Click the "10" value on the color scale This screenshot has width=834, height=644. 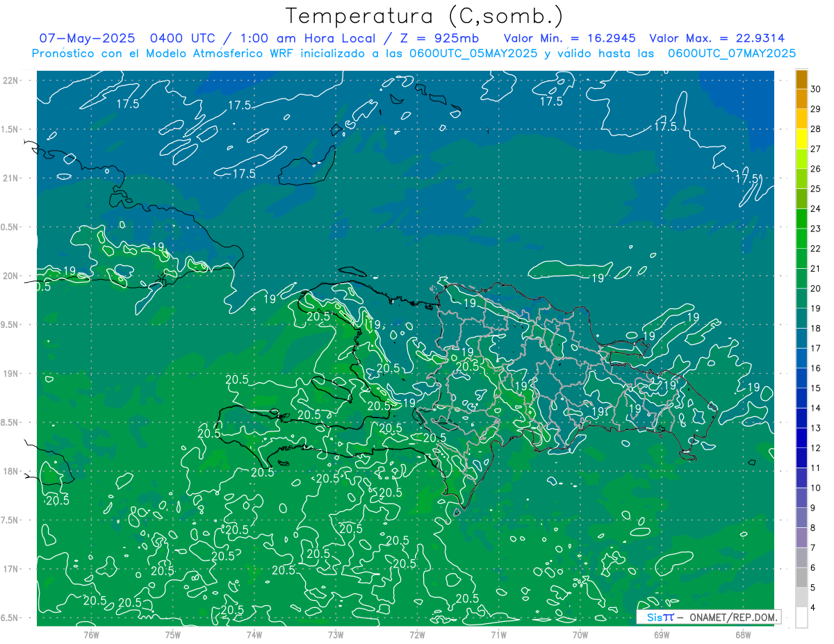click(815, 488)
